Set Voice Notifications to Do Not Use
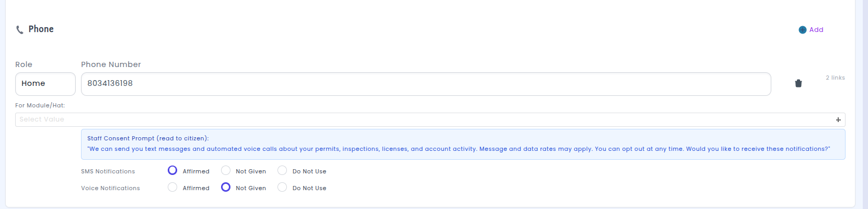Viewport: 868px width, 209px height. click(x=282, y=187)
